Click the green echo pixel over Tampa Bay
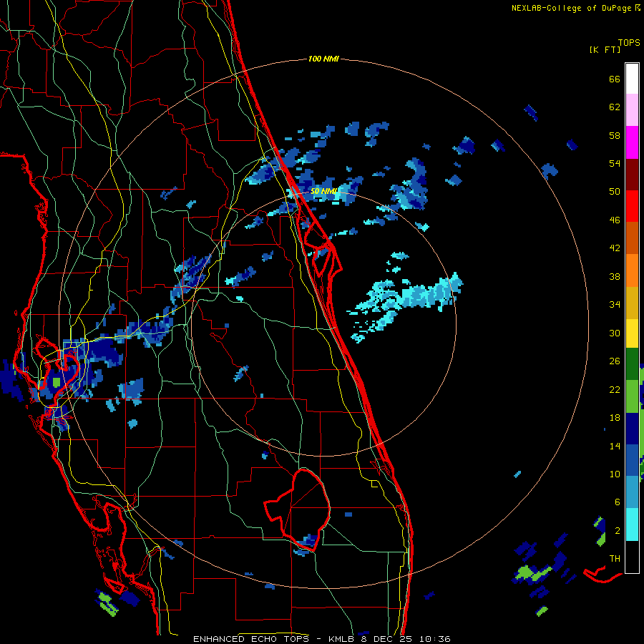The image size is (644, 644). 57,382
